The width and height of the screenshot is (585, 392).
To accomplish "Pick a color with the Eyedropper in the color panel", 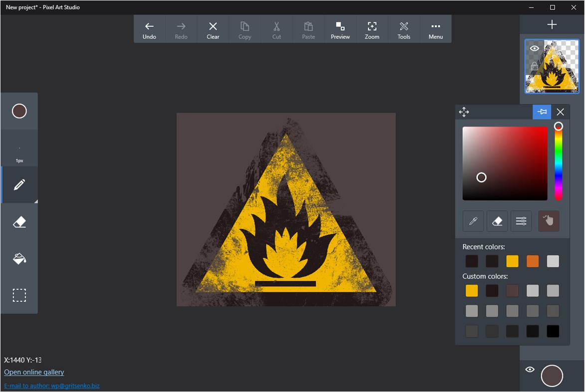I will [473, 221].
